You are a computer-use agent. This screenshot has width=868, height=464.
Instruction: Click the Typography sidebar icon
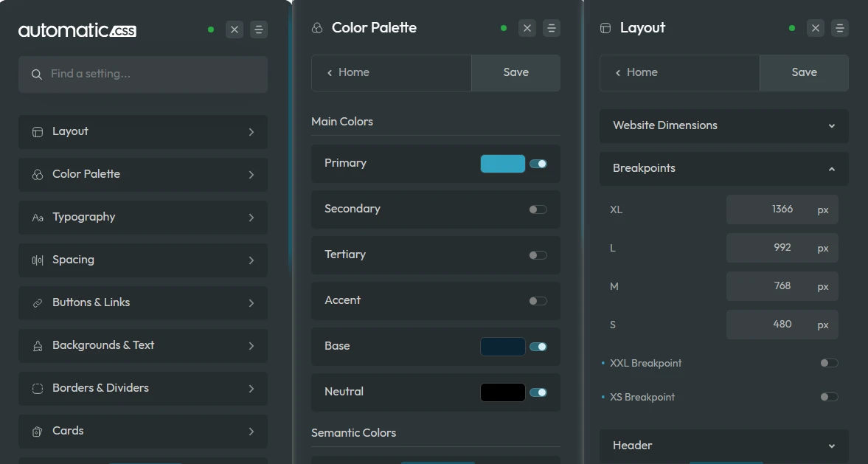click(x=38, y=217)
